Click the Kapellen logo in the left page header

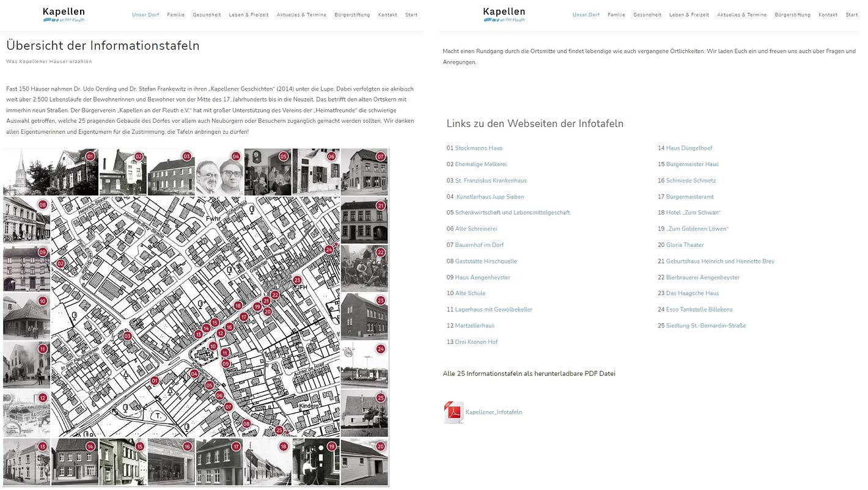tap(64, 15)
